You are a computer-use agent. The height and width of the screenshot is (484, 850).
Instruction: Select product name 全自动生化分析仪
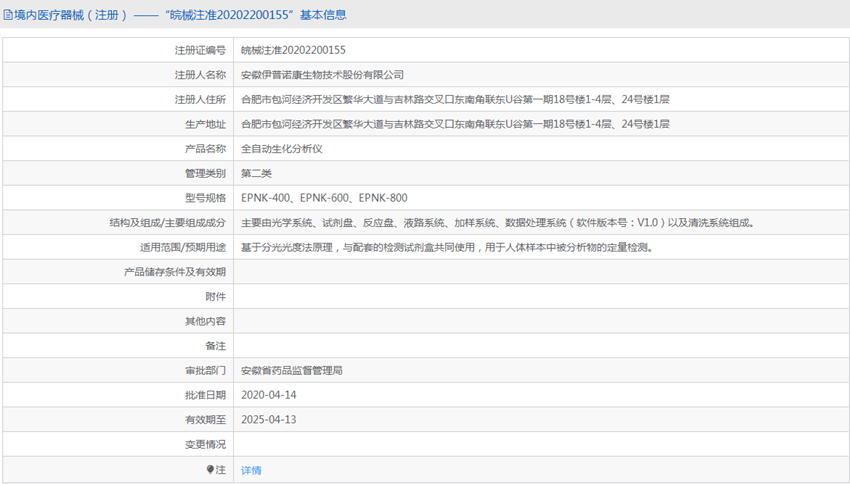pyautogui.click(x=282, y=149)
